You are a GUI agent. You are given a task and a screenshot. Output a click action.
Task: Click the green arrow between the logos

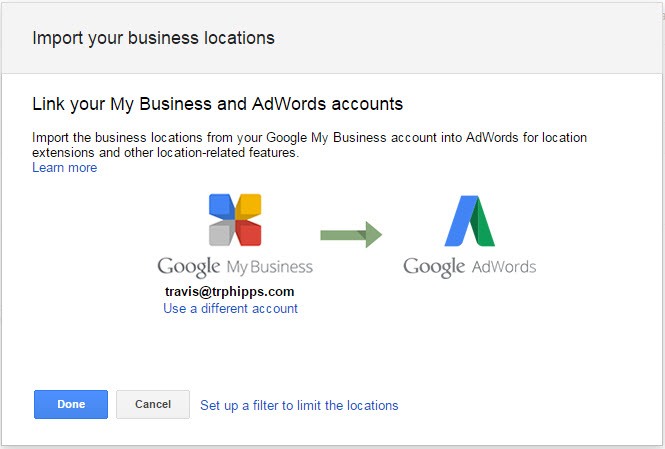(x=351, y=235)
